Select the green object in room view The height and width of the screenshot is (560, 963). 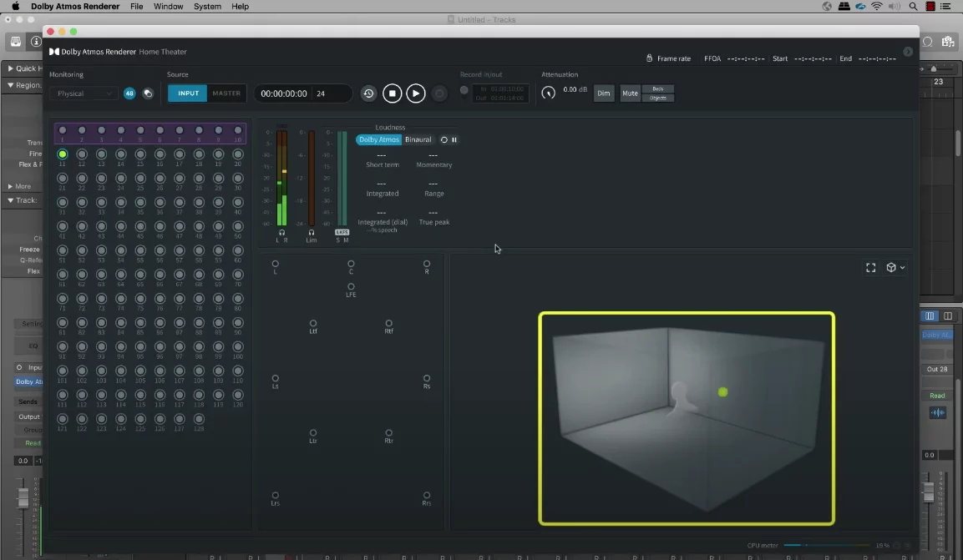pos(723,391)
